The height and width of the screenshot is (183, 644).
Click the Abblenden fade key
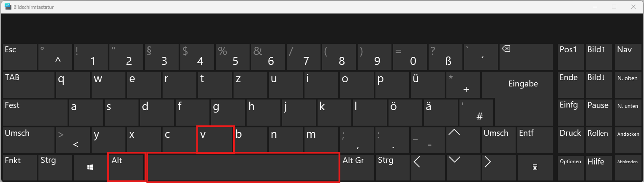point(628,167)
